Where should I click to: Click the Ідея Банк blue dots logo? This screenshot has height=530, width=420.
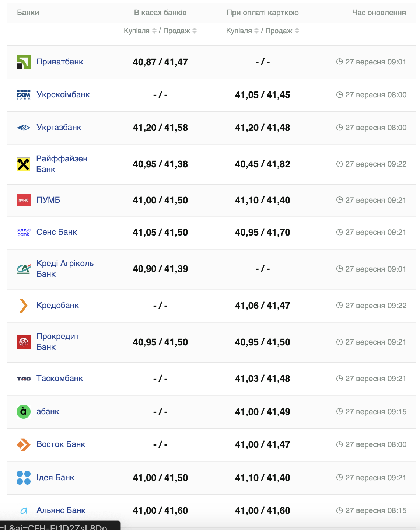coord(24,478)
